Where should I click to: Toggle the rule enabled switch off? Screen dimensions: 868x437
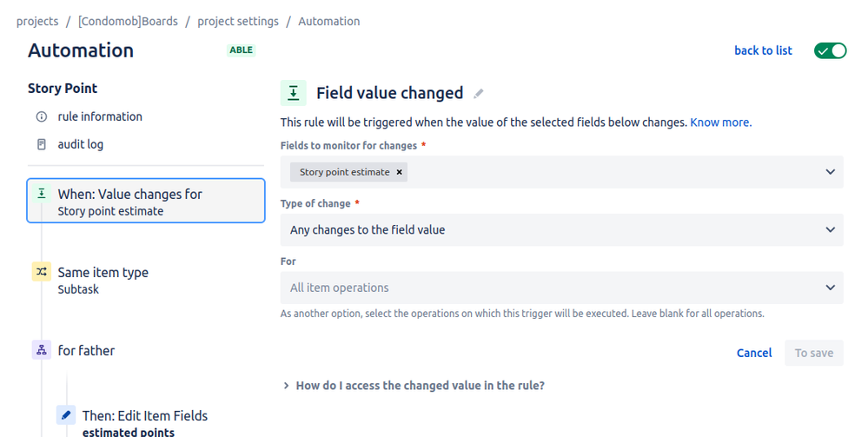coord(830,50)
